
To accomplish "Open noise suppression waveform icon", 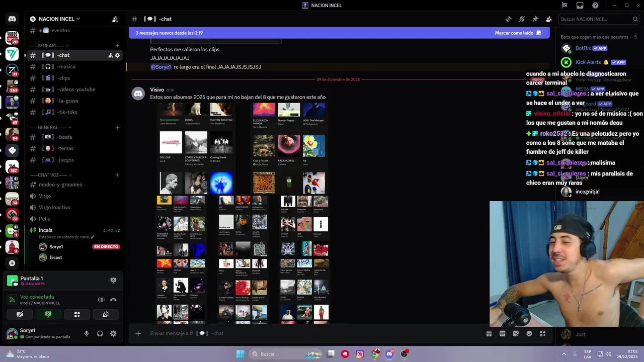I will pyautogui.click(x=101, y=300).
